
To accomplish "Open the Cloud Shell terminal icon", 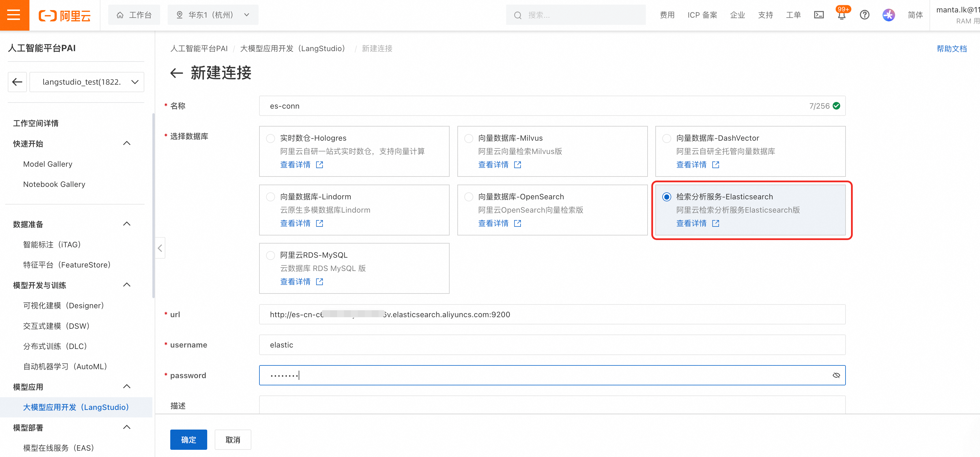I will pos(819,15).
